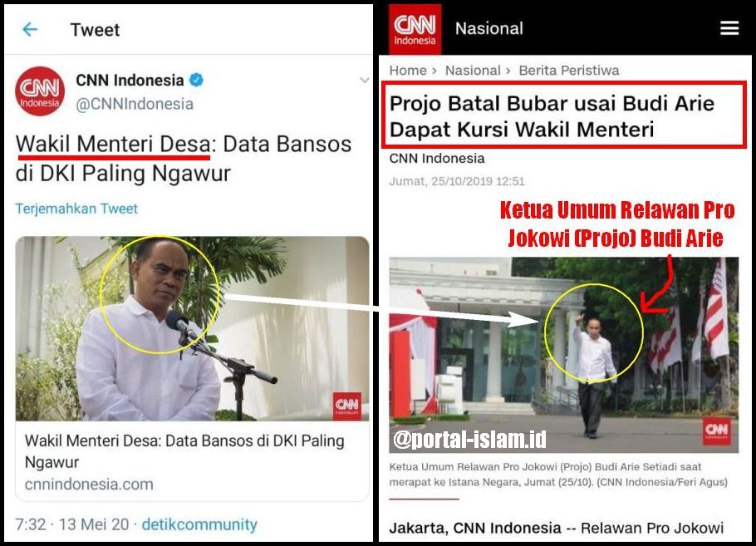Click the CNN watermark on the tweet card image
This screenshot has width=756, height=546.
tap(346, 406)
